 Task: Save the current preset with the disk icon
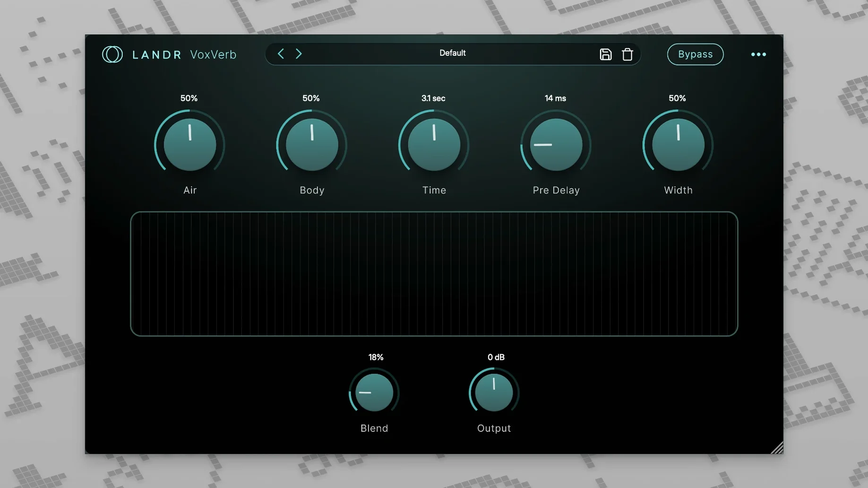point(605,54)
